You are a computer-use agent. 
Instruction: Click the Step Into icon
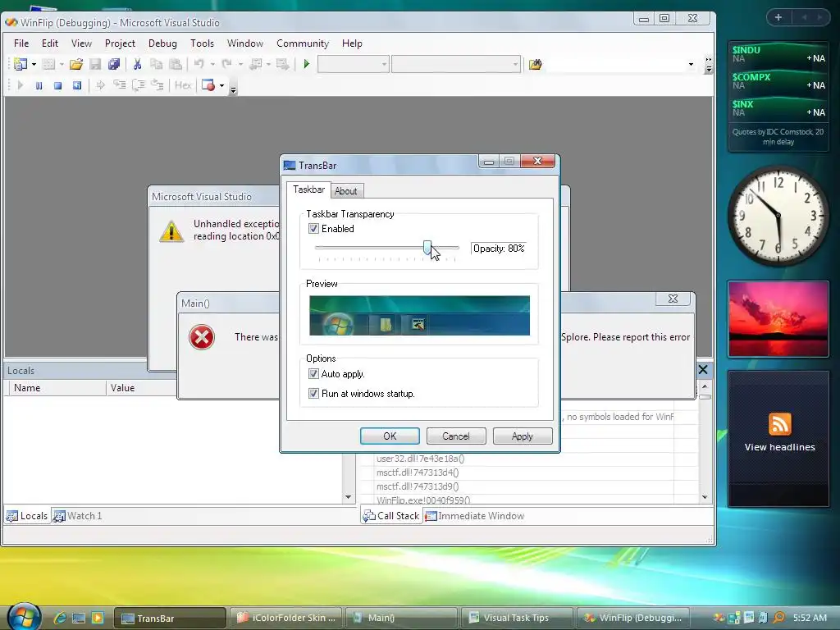[x=119, y=85]
